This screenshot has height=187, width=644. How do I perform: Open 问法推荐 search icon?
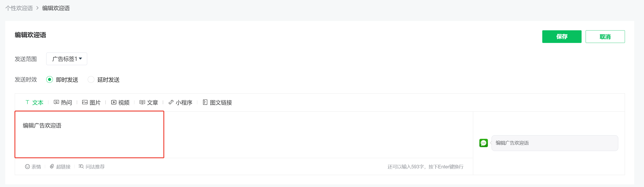point(81,167)
